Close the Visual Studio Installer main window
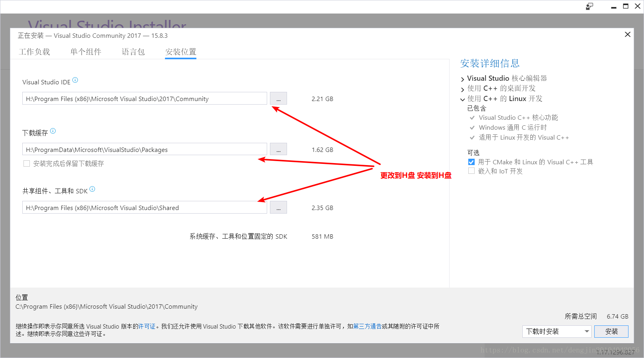Screen dimensions: 644x358 637,6
